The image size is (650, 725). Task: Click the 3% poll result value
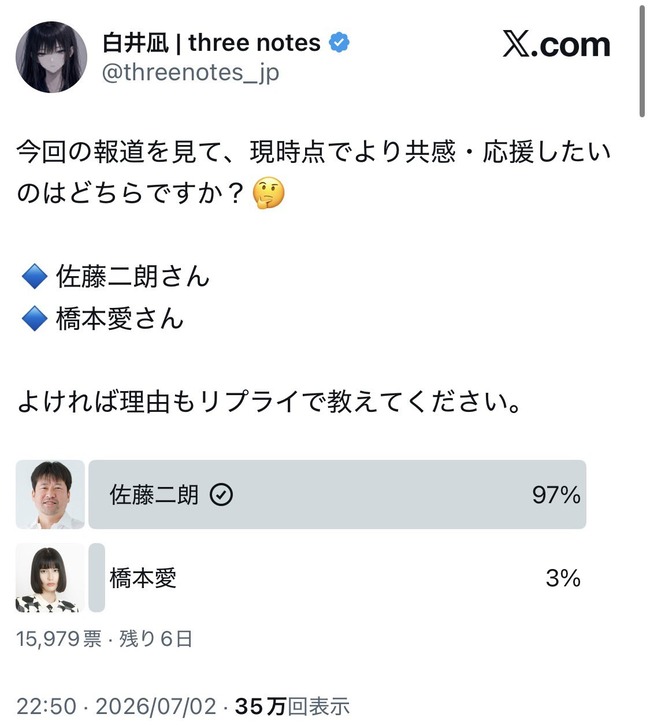[563, 578]
